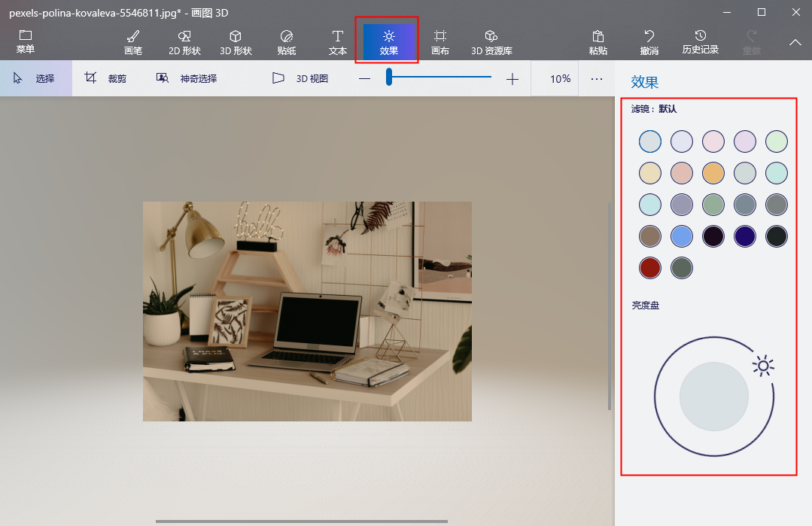This screenshot has width=812, height=526.
Task: Select the 文本 text tool
Action: [x=338, y=42]
